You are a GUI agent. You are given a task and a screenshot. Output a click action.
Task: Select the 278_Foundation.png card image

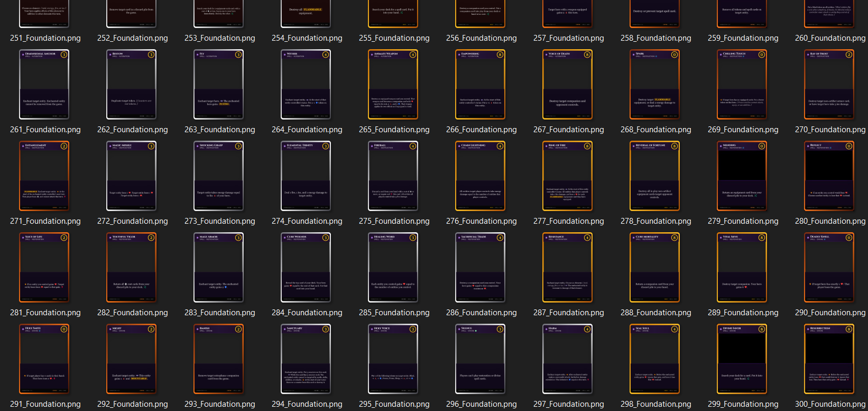[655, 176]
